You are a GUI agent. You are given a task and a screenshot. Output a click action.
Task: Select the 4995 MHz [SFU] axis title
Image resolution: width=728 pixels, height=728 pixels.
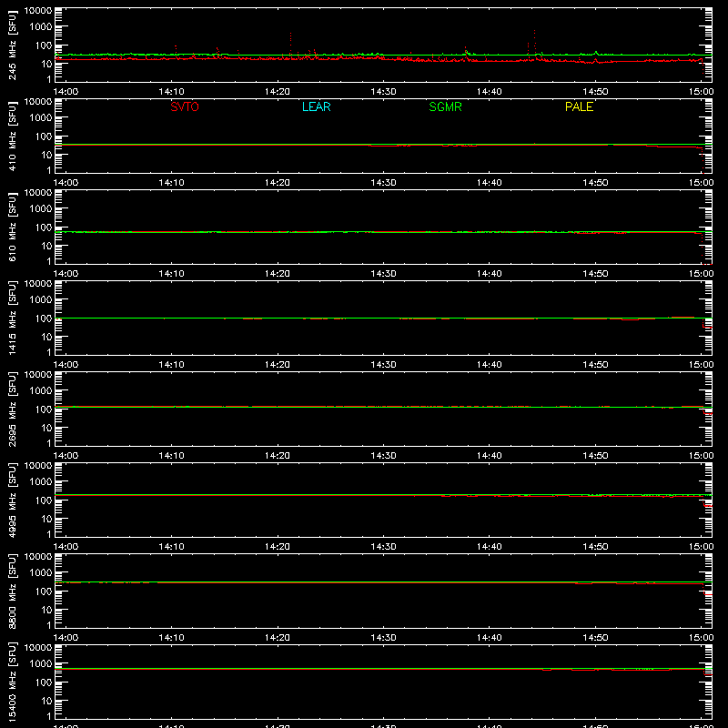click(12, 500)
